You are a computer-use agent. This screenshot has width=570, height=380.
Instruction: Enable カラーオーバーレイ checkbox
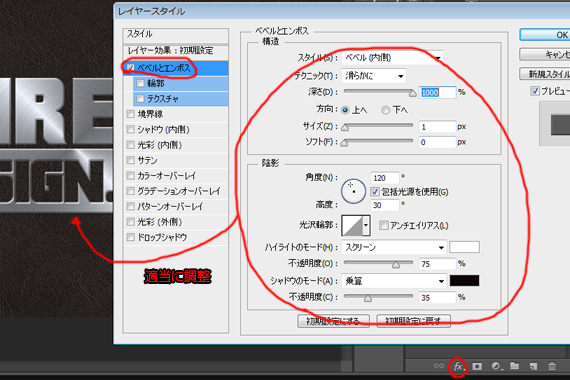131,176
